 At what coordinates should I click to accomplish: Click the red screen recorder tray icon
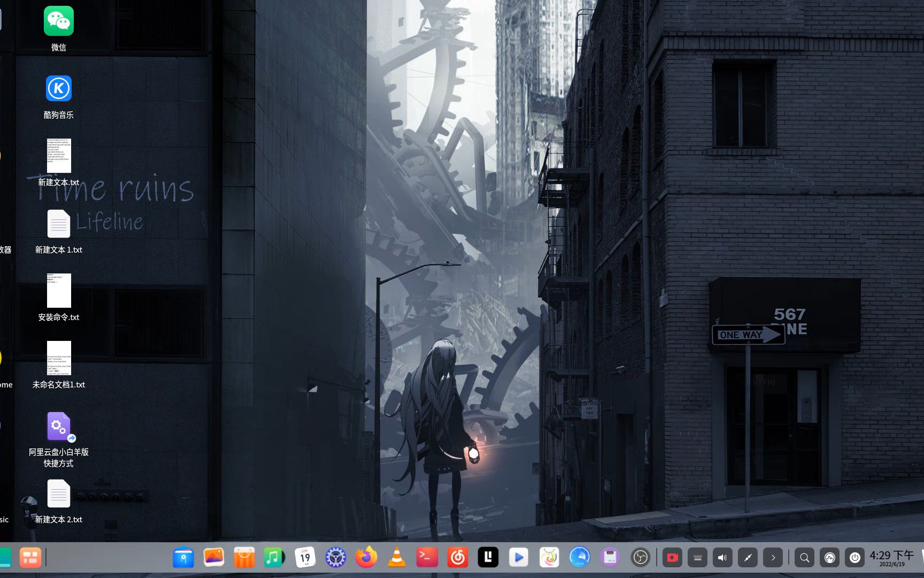[x=672, y=558]
